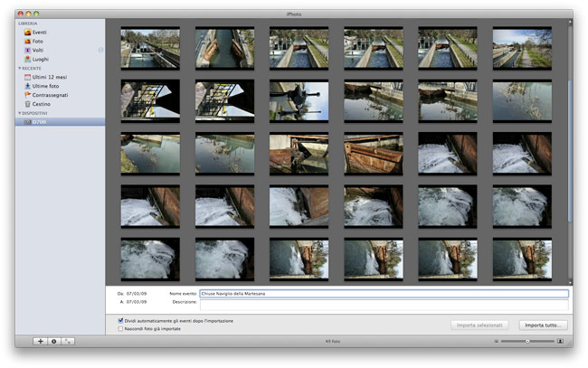
Task: Show the Luoghi places map
Action: [x=36, y=59]
